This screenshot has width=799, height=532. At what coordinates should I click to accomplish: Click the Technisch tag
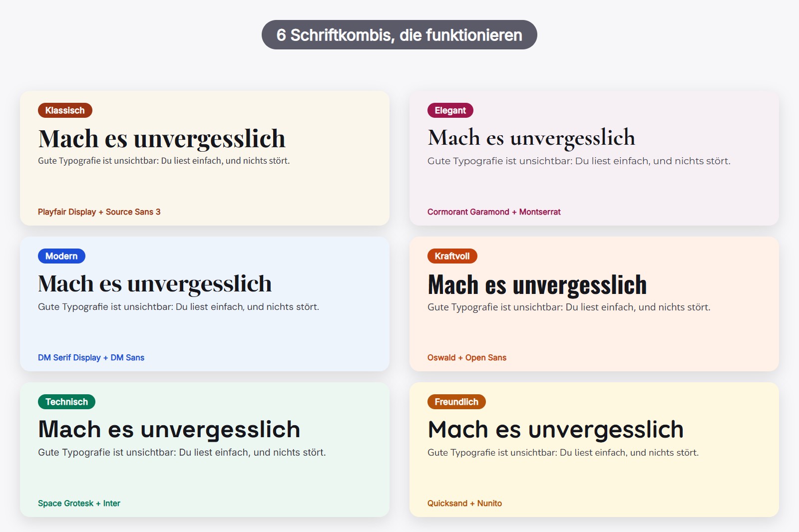66,402
